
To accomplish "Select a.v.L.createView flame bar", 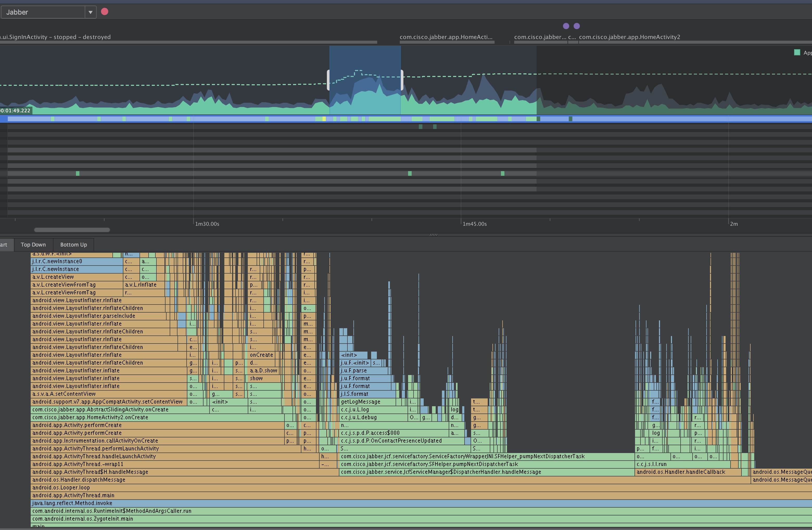I will (77, 277).
